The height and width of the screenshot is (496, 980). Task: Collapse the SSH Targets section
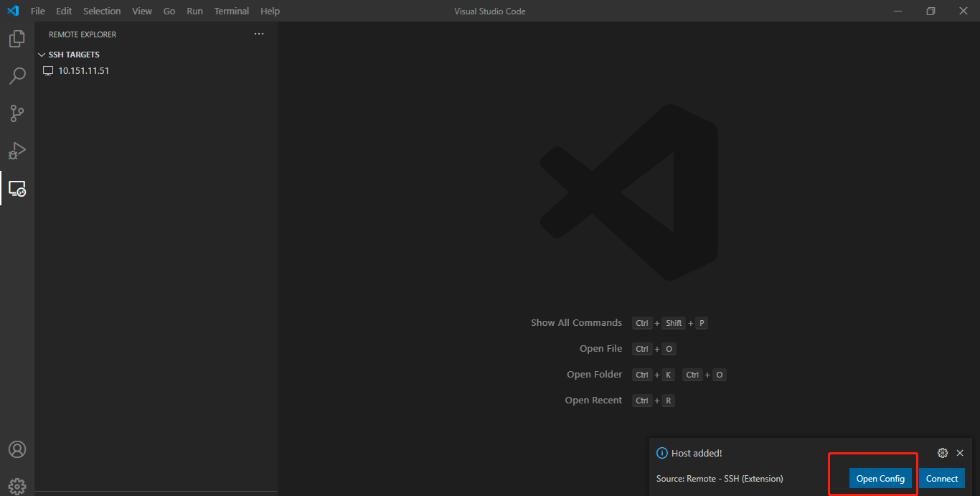pyautogui.click(x=42, y=55)
